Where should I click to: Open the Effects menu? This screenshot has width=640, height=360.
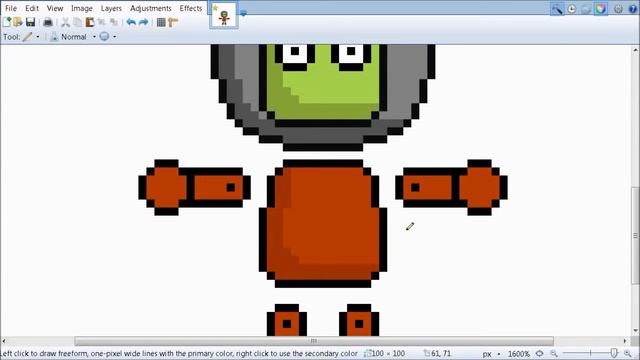click(191, 8)
